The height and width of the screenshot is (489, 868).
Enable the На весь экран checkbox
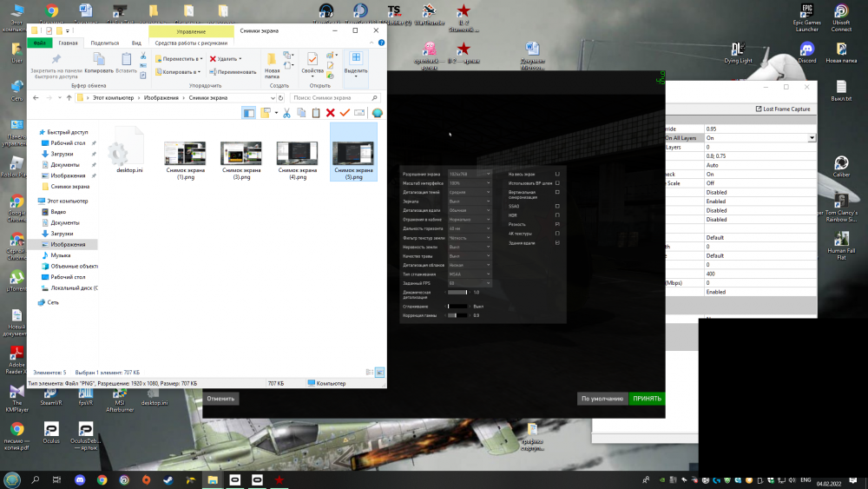click(557, 174)
